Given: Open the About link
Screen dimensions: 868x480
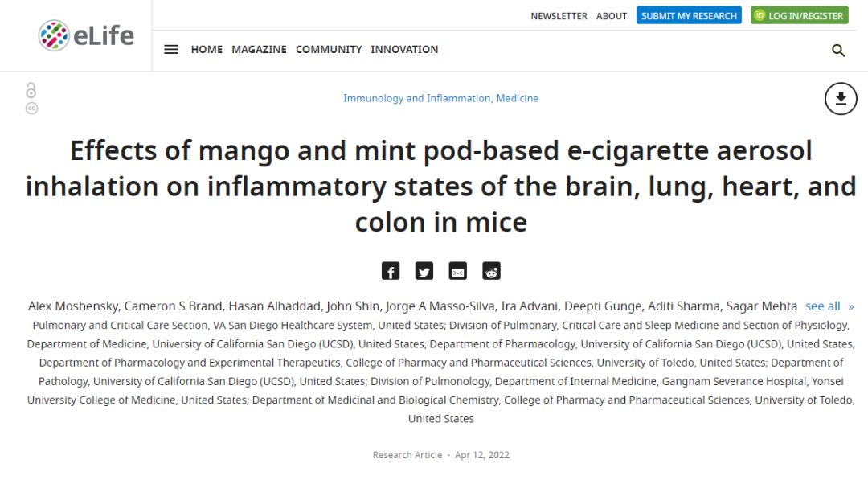Looking at the screenshot, I should click(611, 16).
